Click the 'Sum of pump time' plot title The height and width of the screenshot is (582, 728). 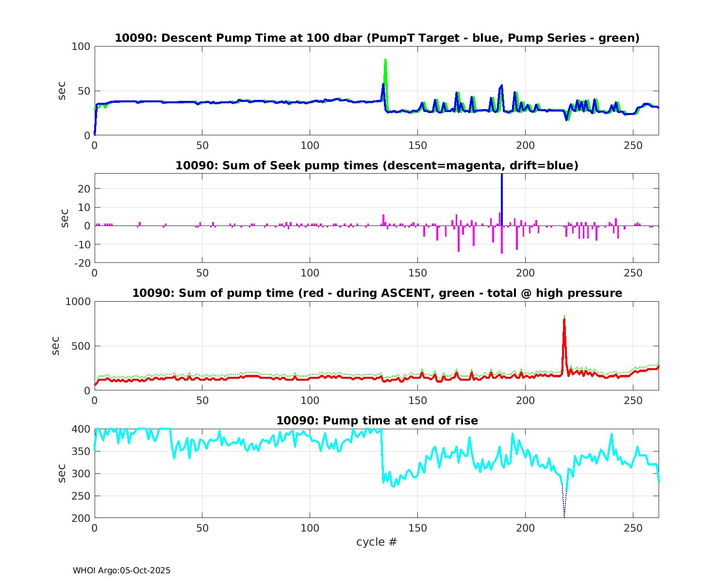377,293
